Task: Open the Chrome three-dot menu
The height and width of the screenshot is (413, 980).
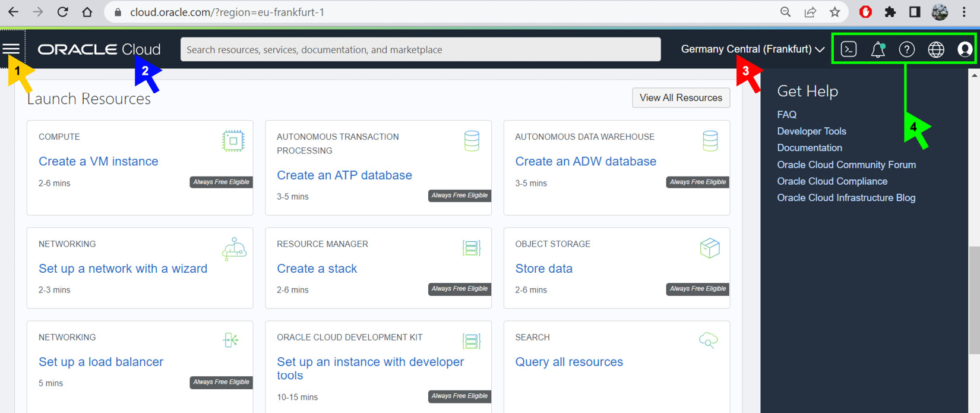Action: click(x=964, y=12)
